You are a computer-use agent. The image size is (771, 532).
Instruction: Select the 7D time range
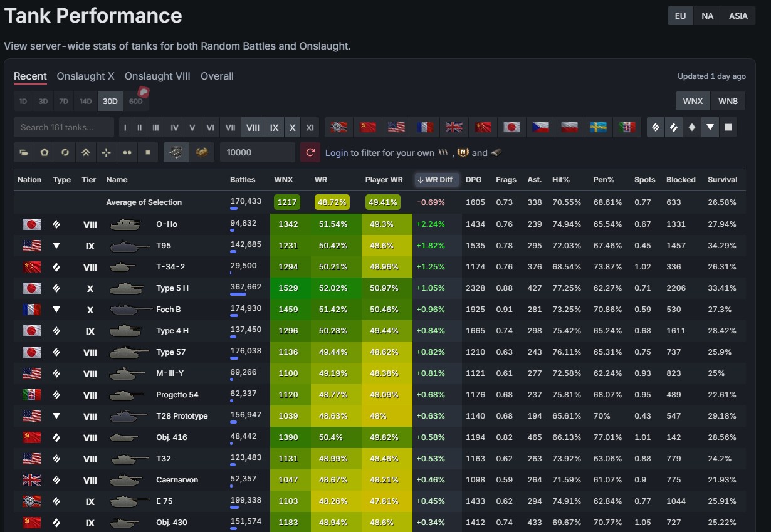tap(63, 101)
